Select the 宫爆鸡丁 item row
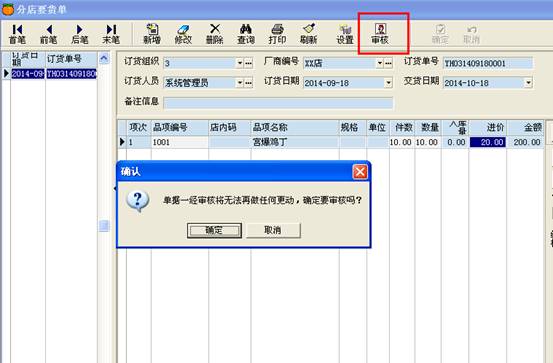This screenshot has height=363, width=553. (331, 142)
